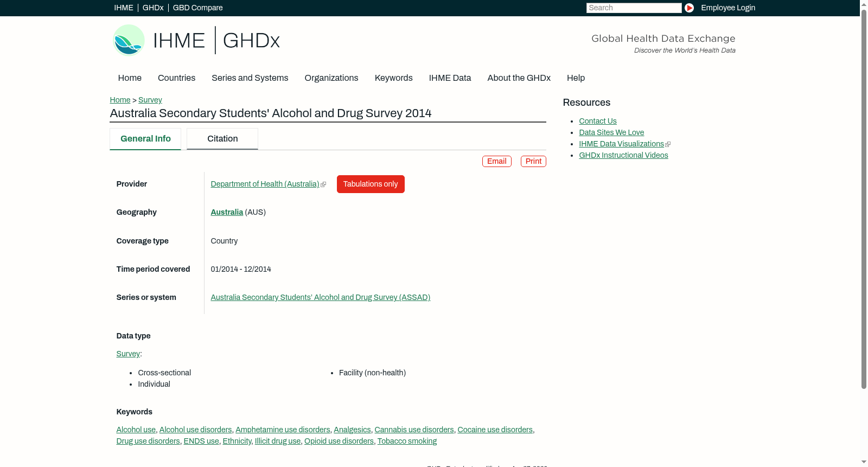Open Amphetamine use disorders keyword
The image size is (868, 467).
click(283, 430)
